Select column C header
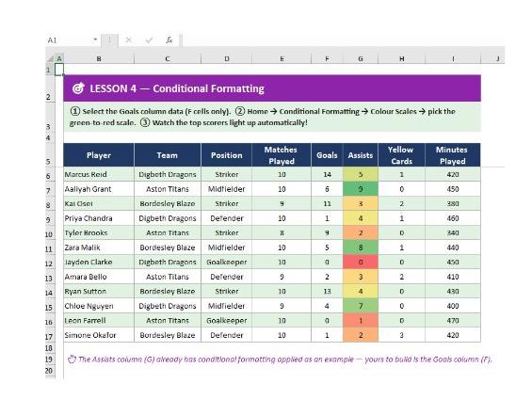Viewport: 532px width, 399px height. (x=168, y=58)
